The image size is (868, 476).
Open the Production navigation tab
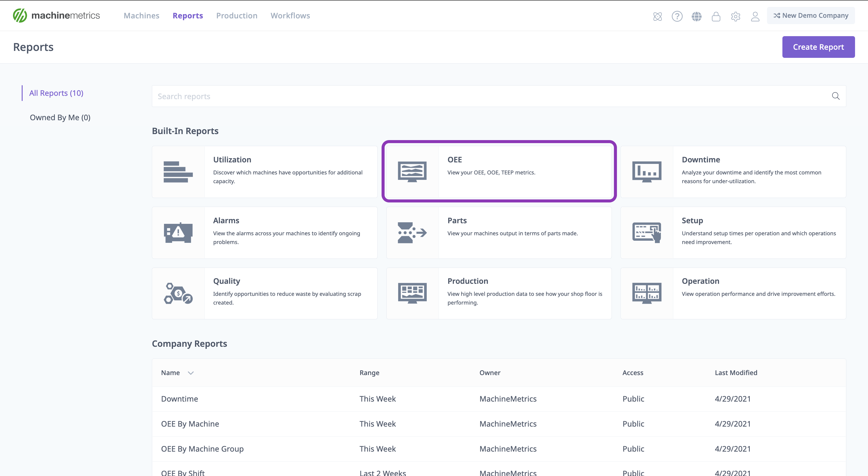click(x=237, y=15)
